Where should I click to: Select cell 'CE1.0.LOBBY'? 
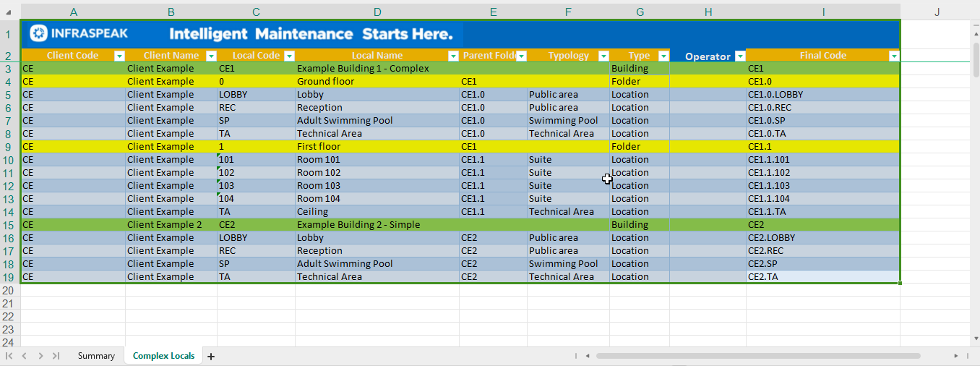(x=823, y=95)
